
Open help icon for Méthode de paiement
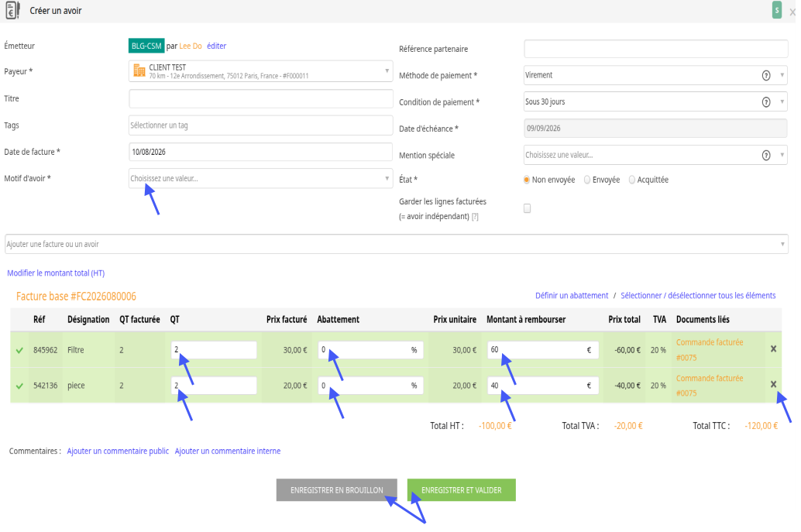click(x=765, y=75)
